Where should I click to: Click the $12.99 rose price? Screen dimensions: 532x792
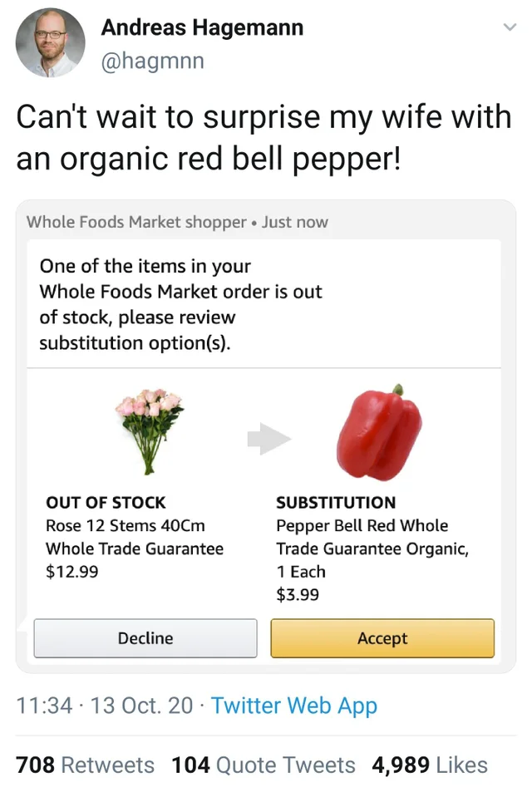tap(71, 572)
